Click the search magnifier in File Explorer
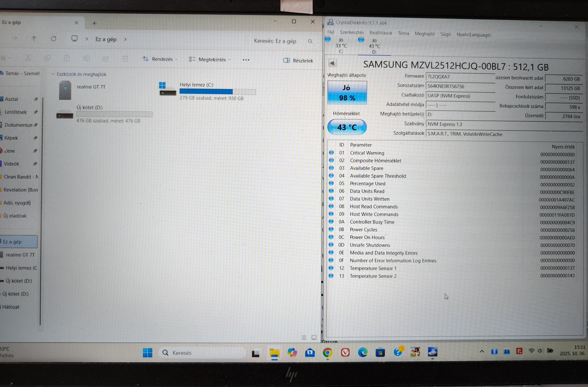The image size is (588, 387). coord(310,41)
